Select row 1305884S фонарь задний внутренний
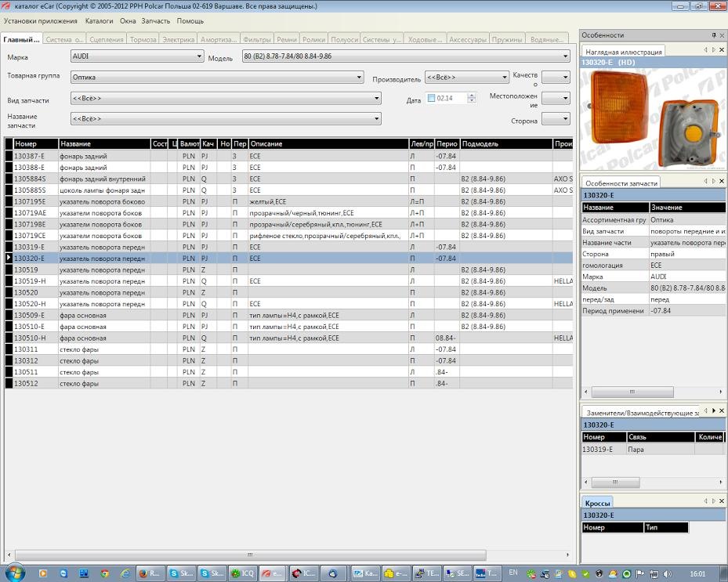Image resolution: width=728 pixels, height=582 pixels. click(x=288, y=179)
